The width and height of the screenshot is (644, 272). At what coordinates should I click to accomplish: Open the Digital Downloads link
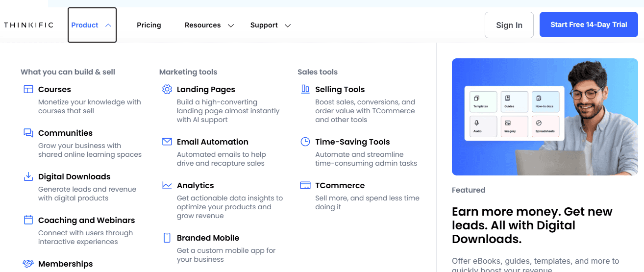click(74, 176)
